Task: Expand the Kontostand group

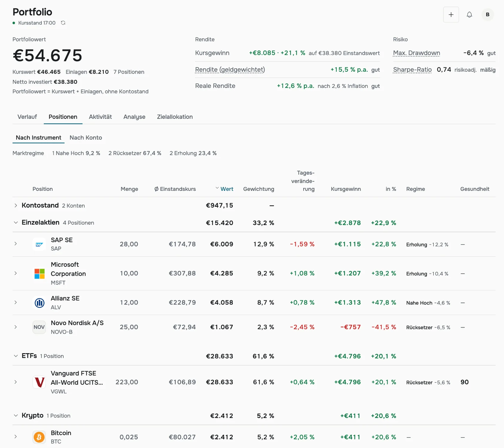Action: [16, 206]
